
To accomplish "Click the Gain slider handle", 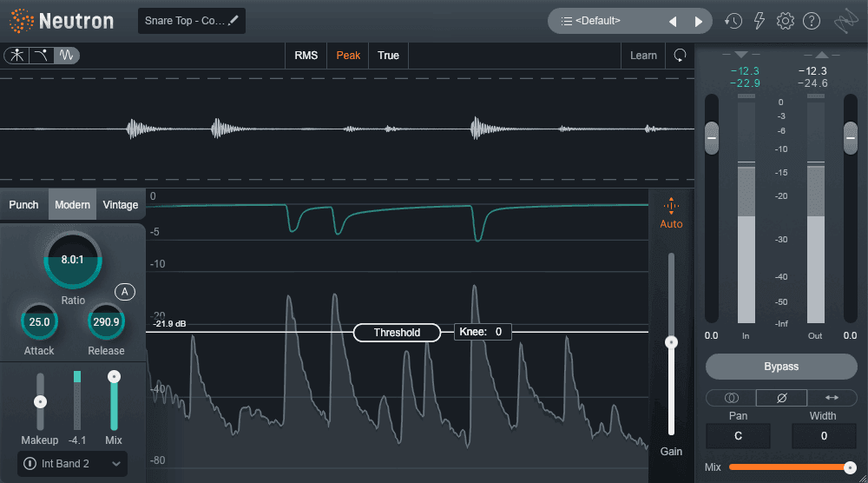I will pyautogui.click(x=671, y=342).
